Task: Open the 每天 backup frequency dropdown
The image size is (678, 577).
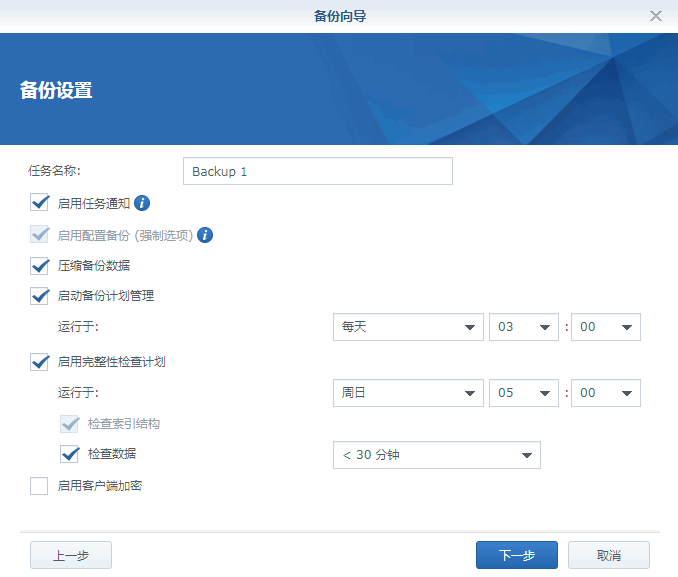Action: (407, 328)
